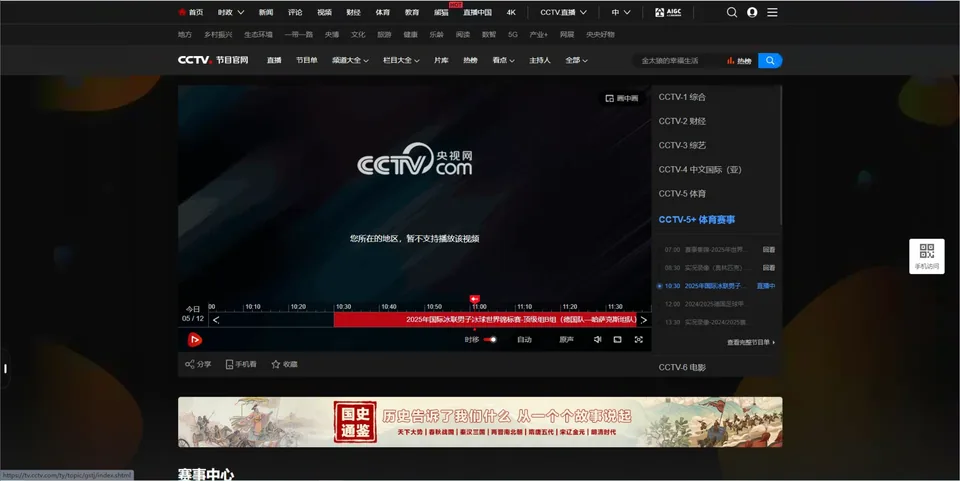
Task: Open 主持人 in CCTV nav
Action: 539,61
